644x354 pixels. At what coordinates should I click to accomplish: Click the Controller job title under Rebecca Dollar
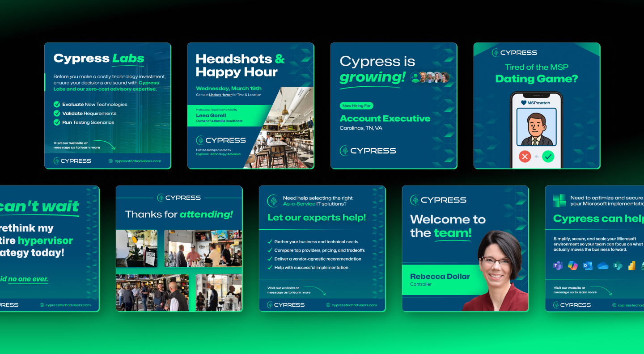pos(421,284)
